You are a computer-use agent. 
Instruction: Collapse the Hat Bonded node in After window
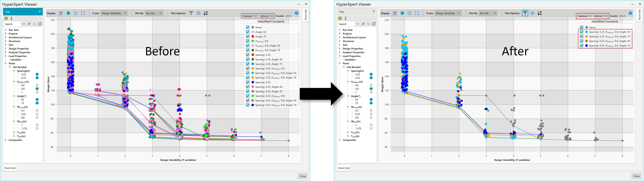(x=344, y=67)
